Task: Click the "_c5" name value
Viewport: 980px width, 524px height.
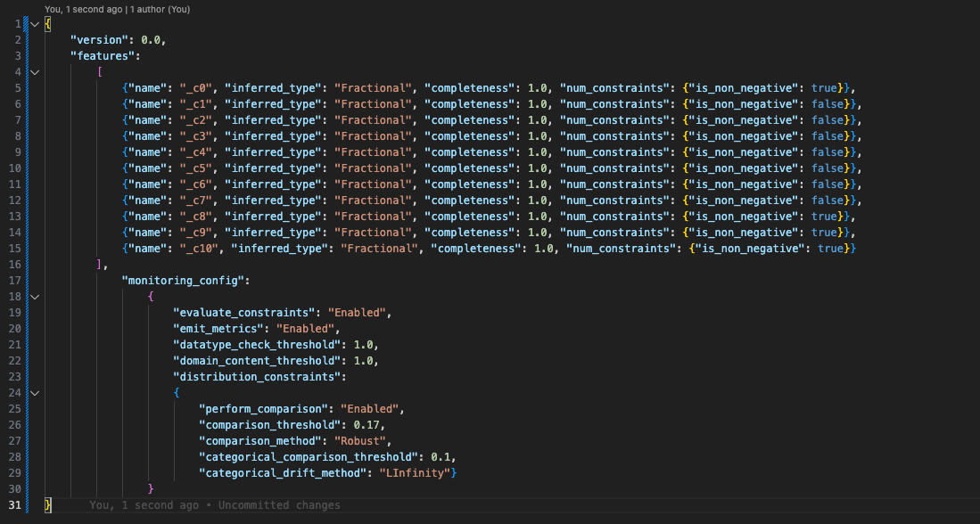Action: point(196,168)
